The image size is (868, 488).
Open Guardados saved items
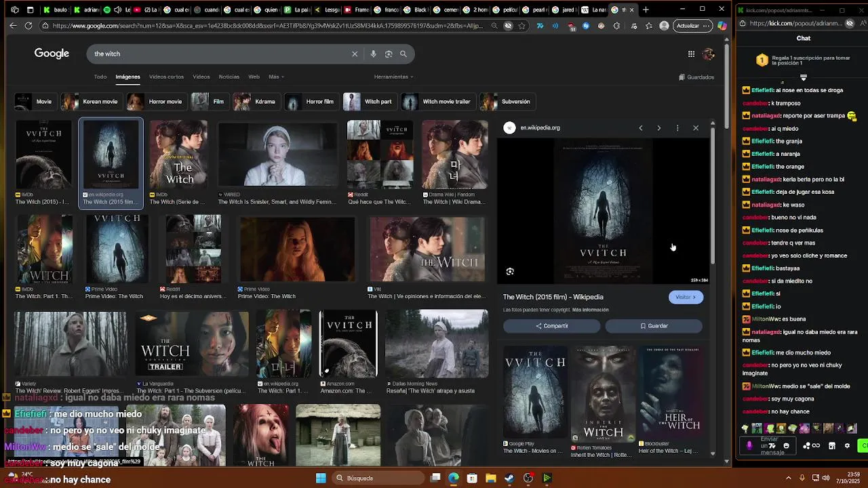[696, 77]
